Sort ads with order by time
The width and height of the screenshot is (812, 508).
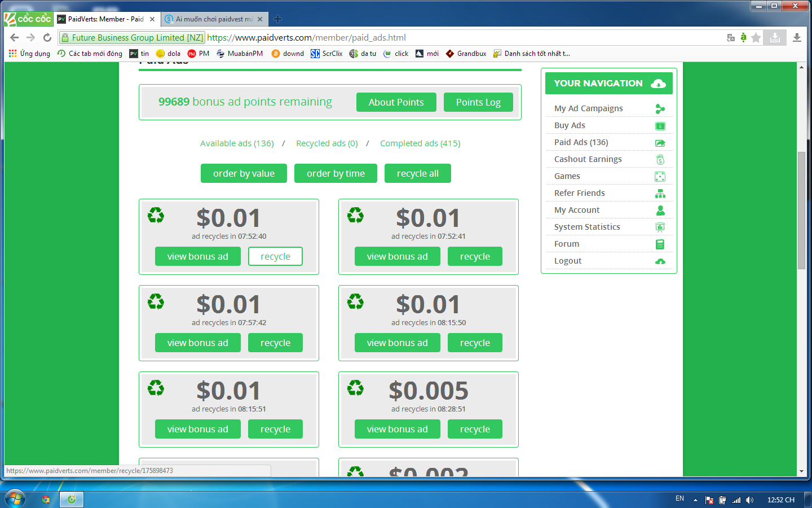[336, 173]
